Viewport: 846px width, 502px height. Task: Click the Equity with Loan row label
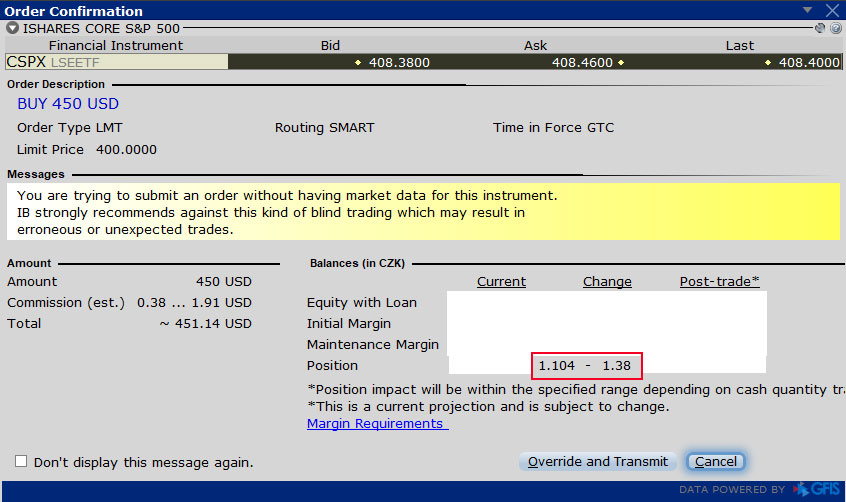(361, 303)
